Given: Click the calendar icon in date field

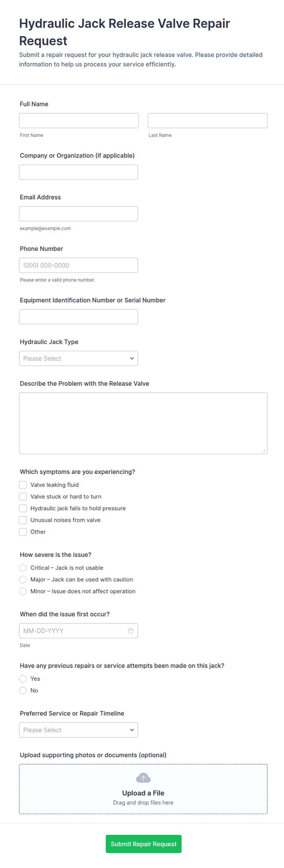Looking at the screenshot, I should 131,630.
